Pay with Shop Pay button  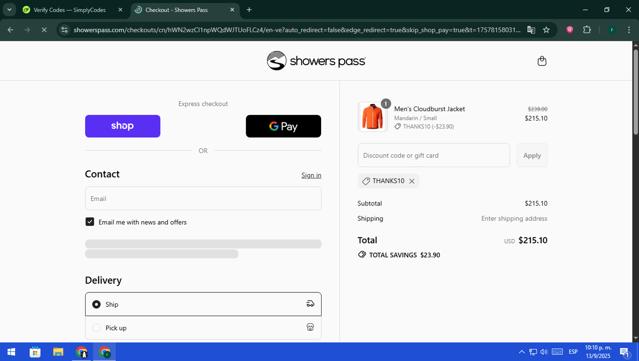pos(122,126)
